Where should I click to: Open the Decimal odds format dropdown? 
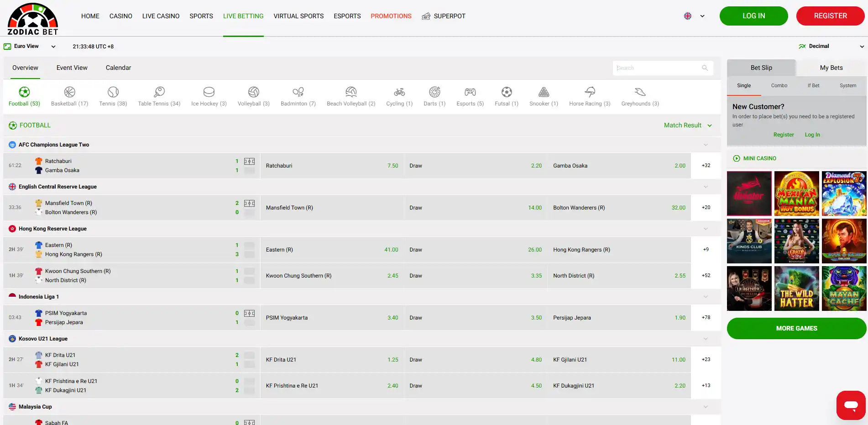[831, 47]
